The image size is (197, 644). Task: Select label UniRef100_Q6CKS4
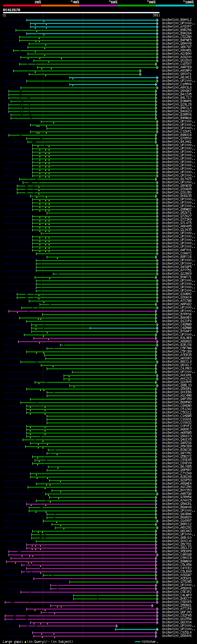pyautogui.click(x=177, y=622)
